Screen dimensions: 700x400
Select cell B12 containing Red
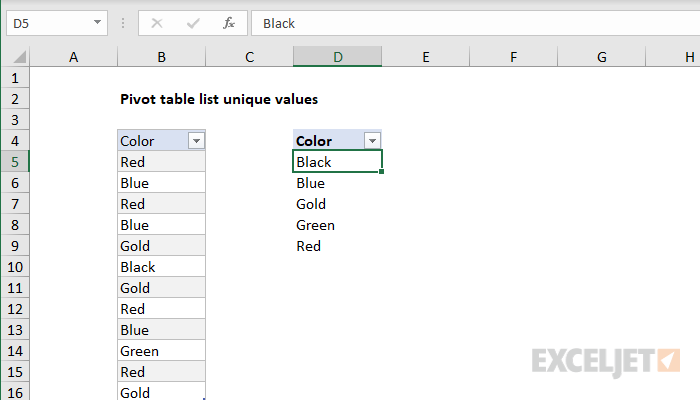(x=162, y=309)
